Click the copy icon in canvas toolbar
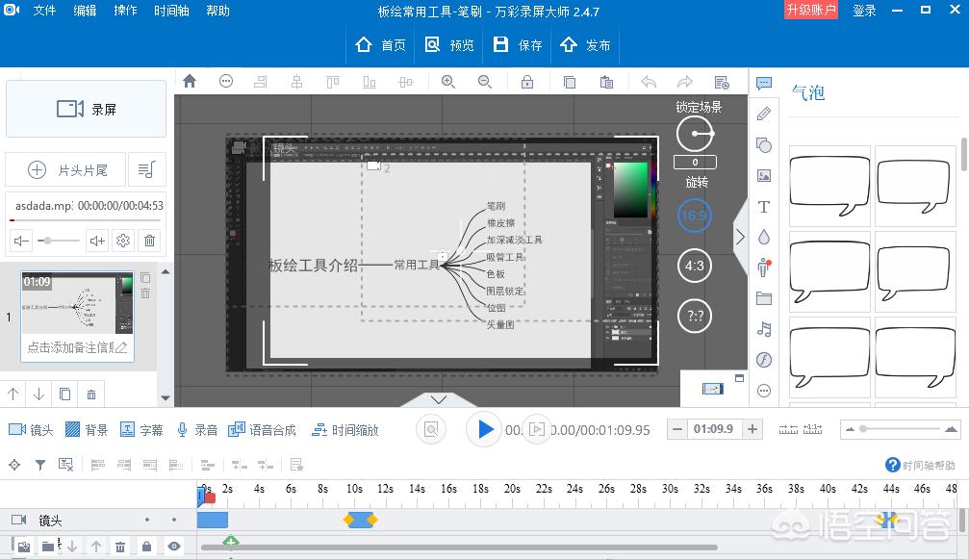 point(570,82)
